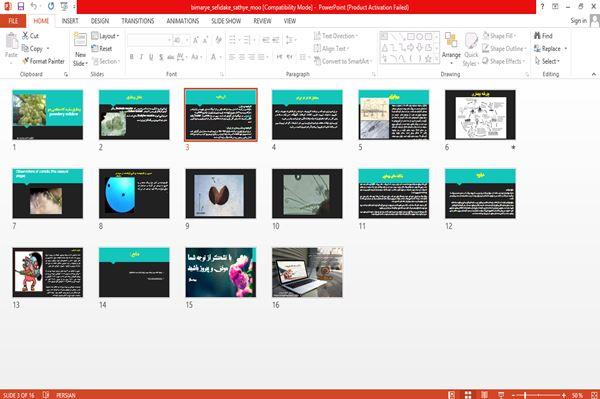Open the DESIGN ribbon tab
Image resolution: width=600 pixels, height=399 pixels.
click(100, 21)
